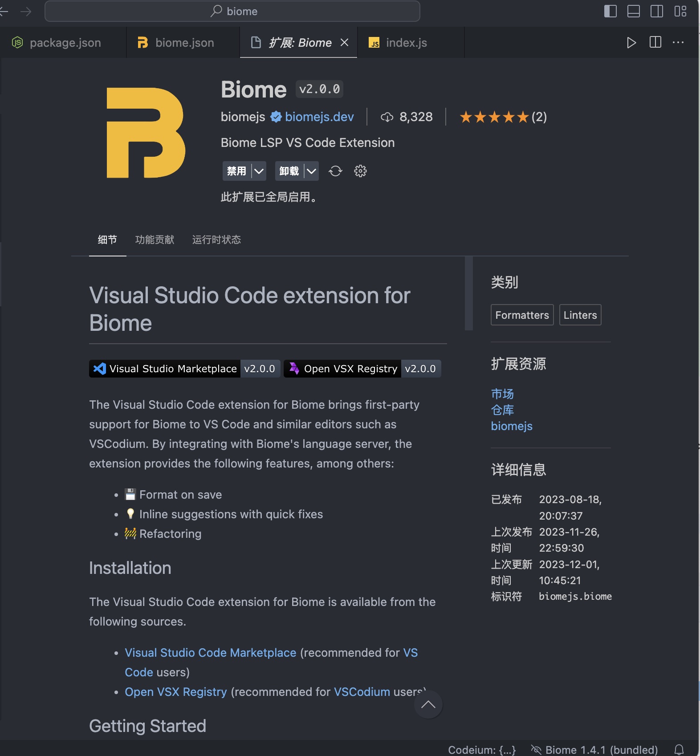Click the 8,328 install count

point(416,117)
